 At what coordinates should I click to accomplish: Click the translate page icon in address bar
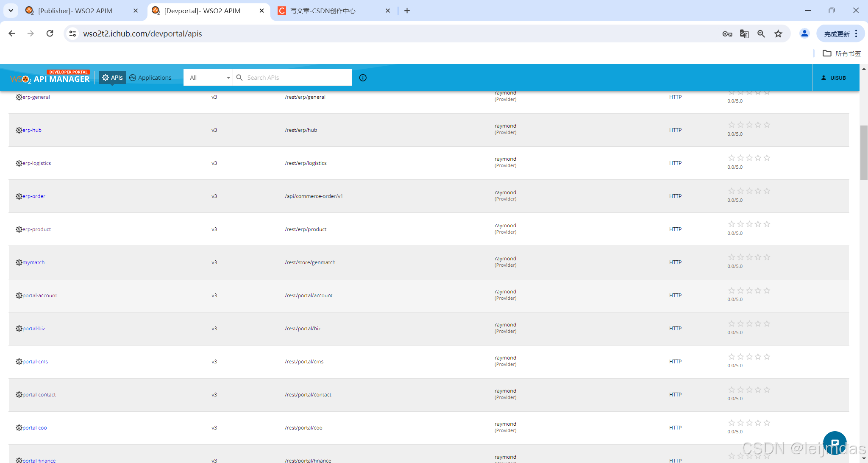744,34
